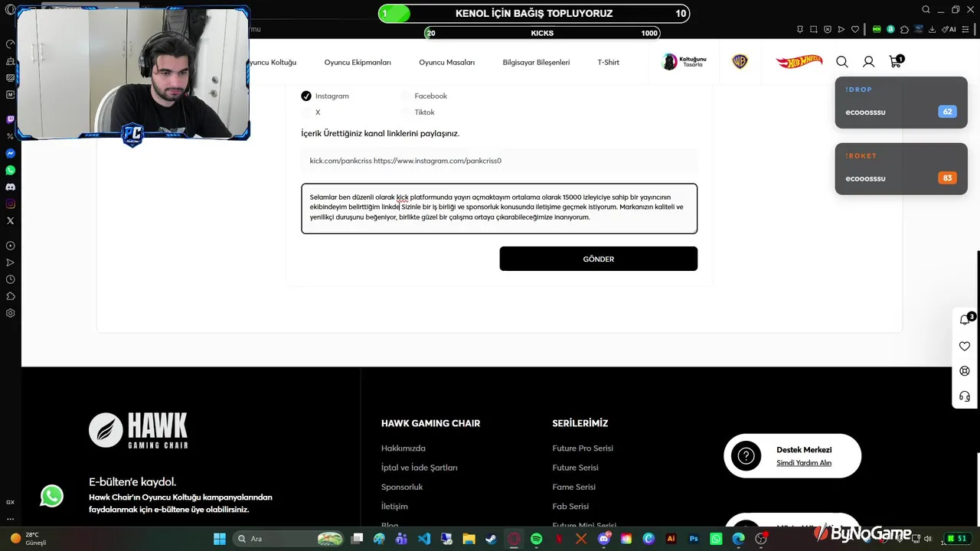Open the user account icon
Image resolution: width=980 pixels, height=551 pixels.
[869, 62]
